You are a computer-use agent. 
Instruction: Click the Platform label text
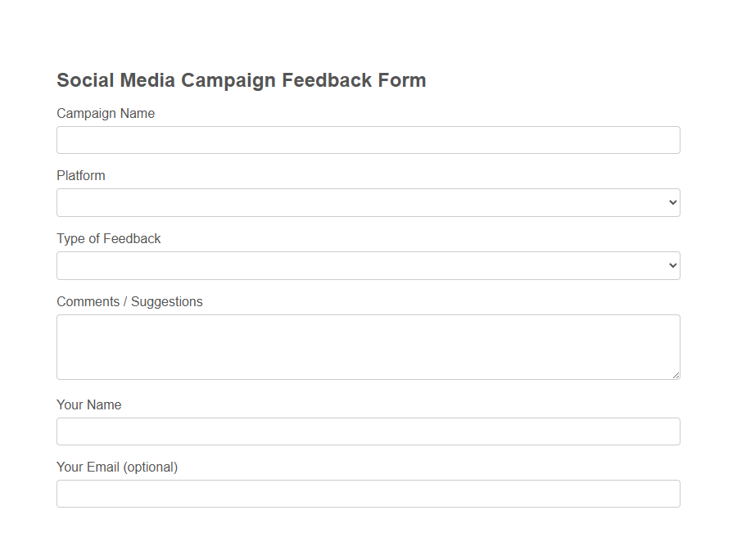click(81, 175)
